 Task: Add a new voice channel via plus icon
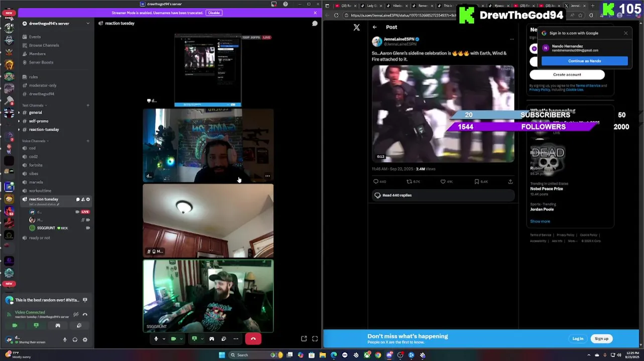pos(88,141)
